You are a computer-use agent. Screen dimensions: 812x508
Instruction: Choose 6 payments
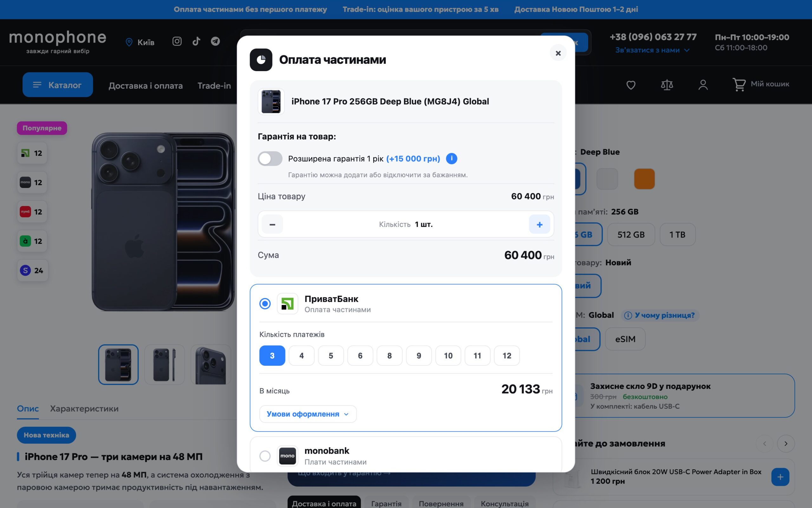[x=360, y=356]
